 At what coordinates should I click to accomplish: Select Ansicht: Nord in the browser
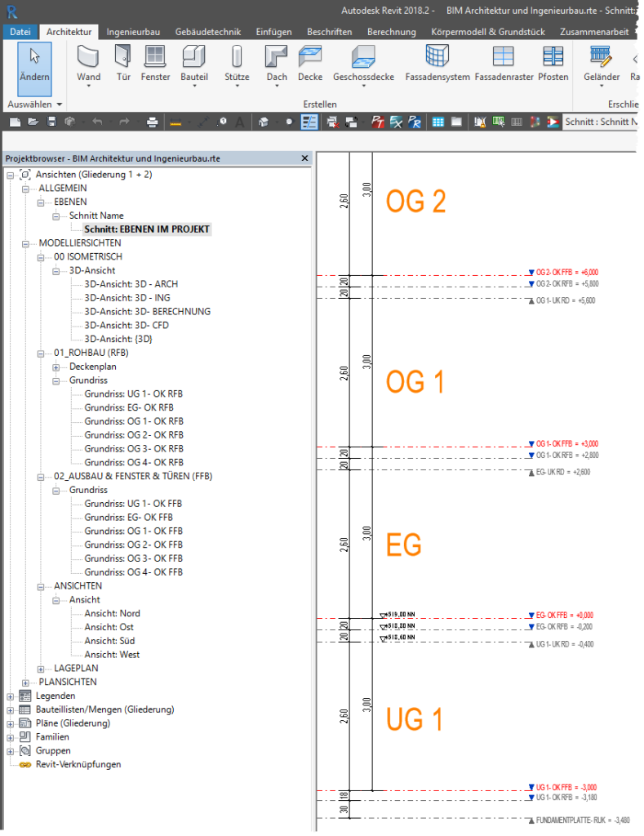112,613
